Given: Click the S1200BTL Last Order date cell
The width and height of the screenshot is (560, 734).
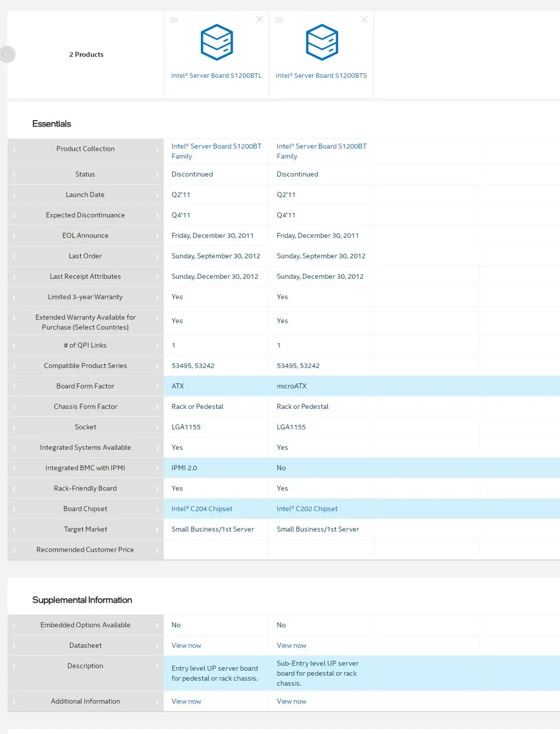Looking at the screenshot, I should (216, 256).
